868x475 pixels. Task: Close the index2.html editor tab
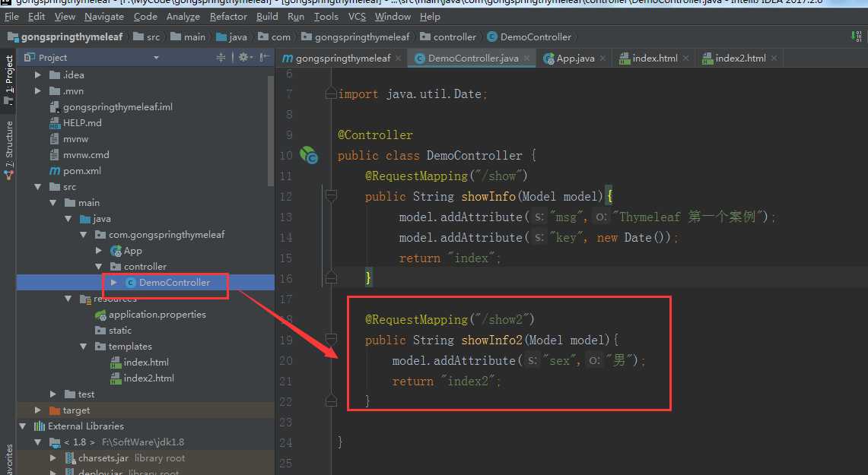pyautogui.click(x=774, y=58)
